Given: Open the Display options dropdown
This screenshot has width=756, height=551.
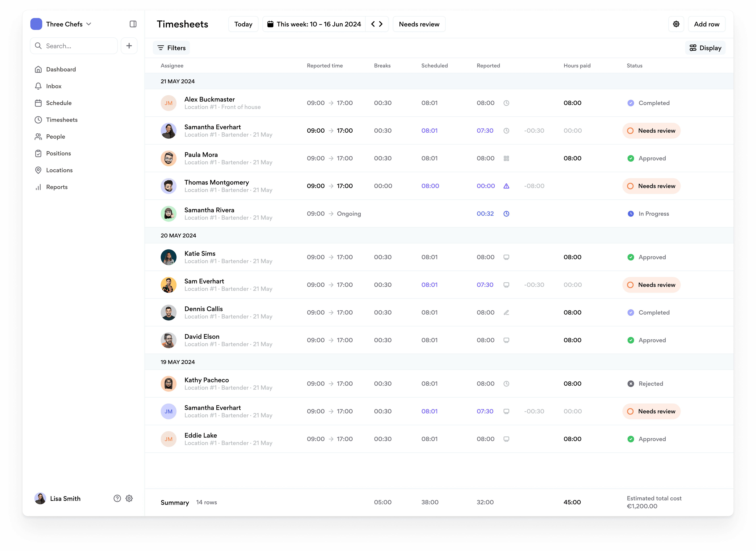Looking at the screenshot, I should pos(705,48).
